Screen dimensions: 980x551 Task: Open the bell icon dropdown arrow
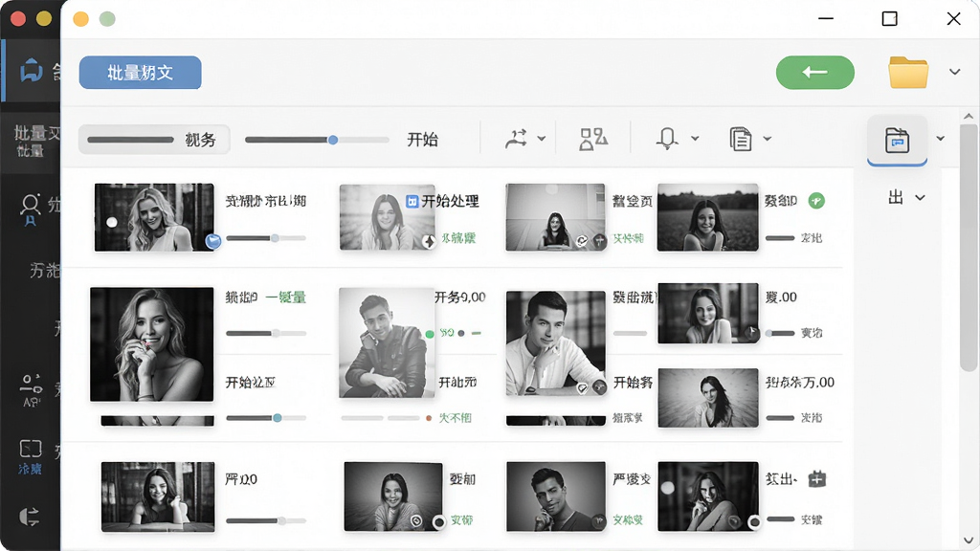(695, 139)
